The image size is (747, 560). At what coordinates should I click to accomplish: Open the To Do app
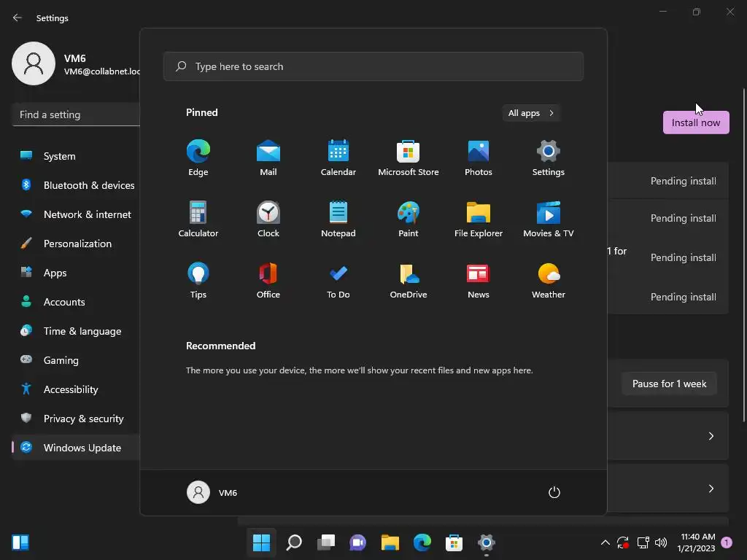coord(338,281)
